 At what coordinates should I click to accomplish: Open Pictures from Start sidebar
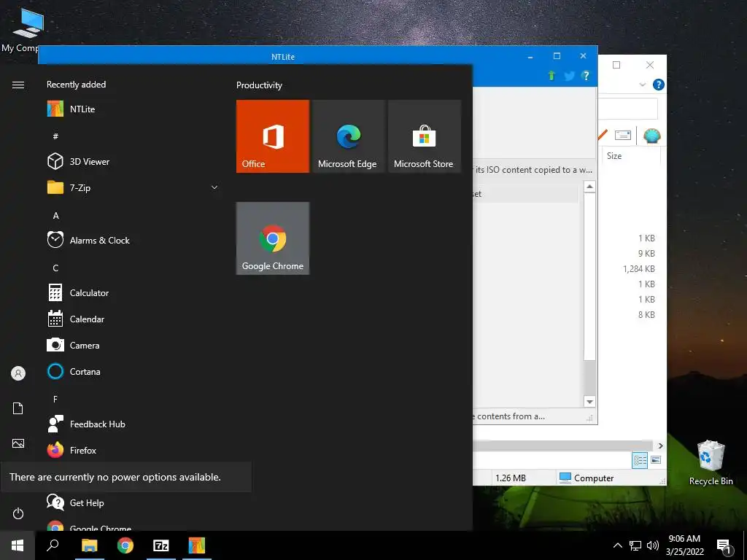[x=18, y=443]
